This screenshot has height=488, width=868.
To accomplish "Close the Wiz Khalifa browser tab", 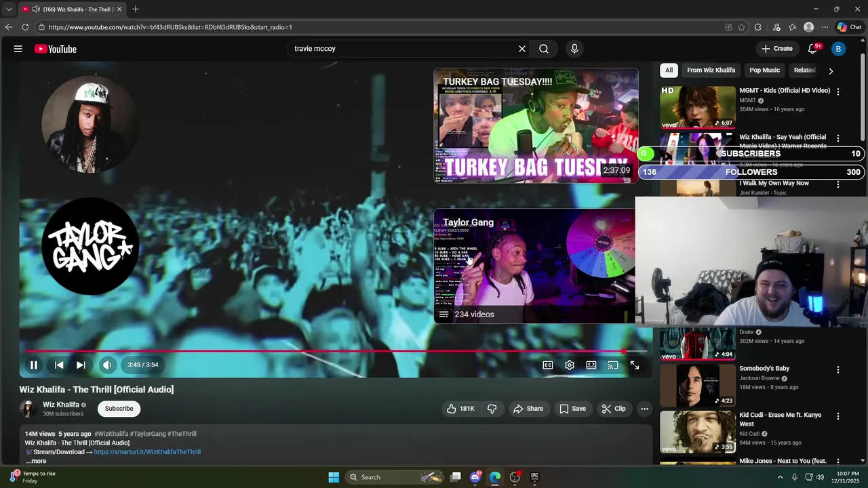I will click(x=119, y=9).
